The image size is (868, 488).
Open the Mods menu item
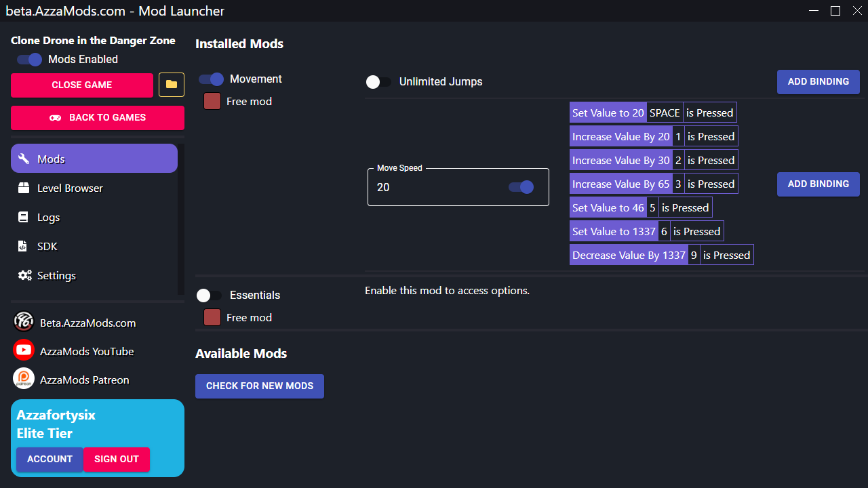coord(94,159)
